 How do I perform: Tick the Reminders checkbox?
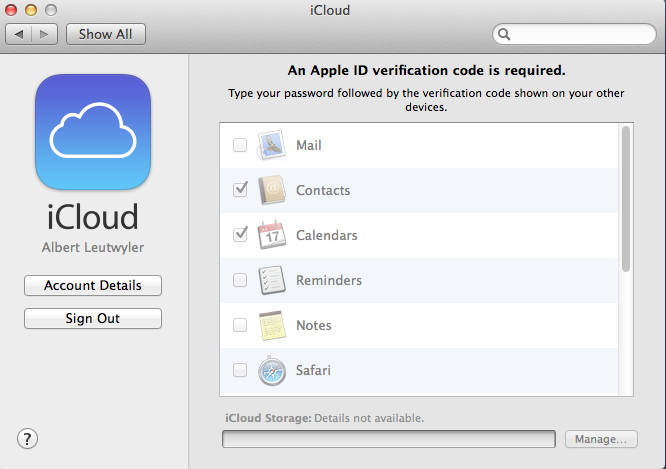[240, 280]
